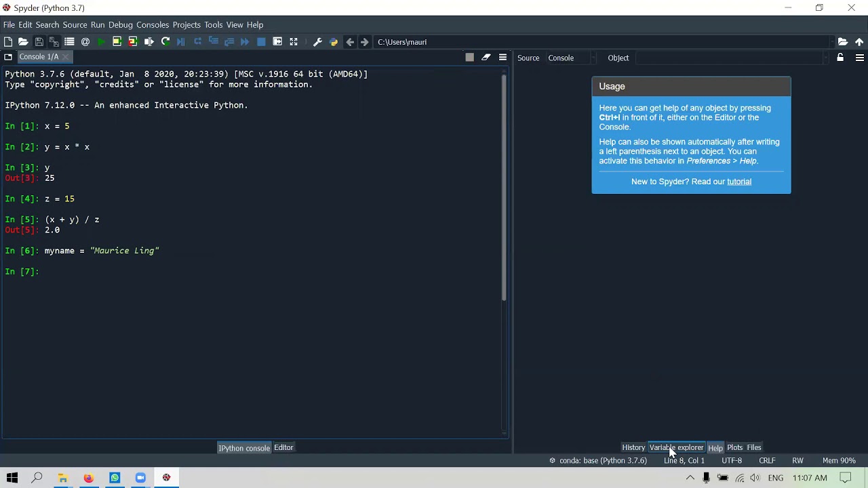Create a new file from the toolbar

point(8,42)
